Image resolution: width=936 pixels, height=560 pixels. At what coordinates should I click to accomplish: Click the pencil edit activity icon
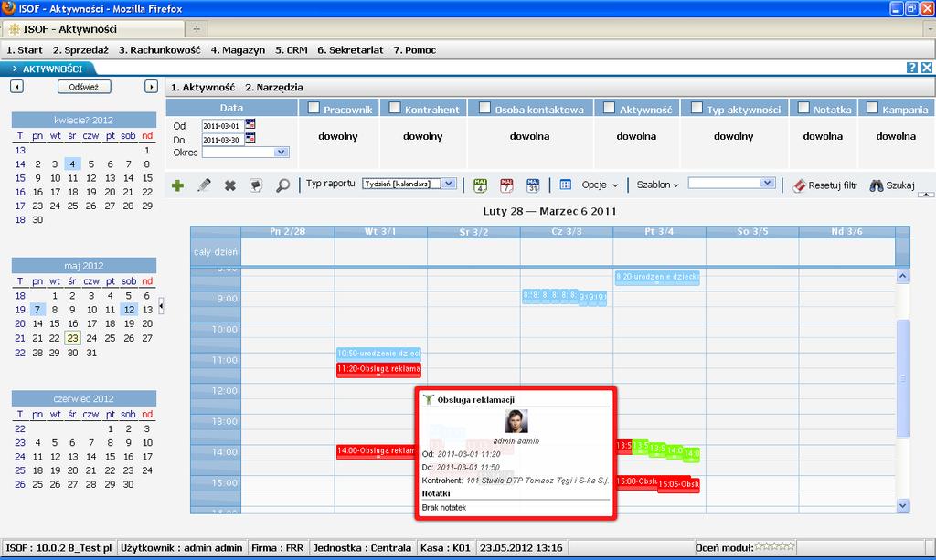pos(204,185)
